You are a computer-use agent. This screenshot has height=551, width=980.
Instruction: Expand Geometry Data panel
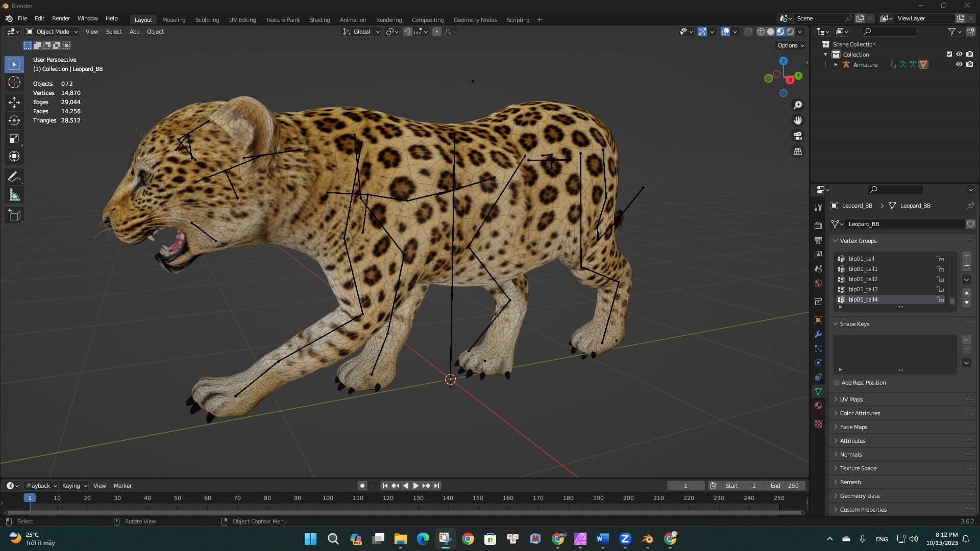859,496
